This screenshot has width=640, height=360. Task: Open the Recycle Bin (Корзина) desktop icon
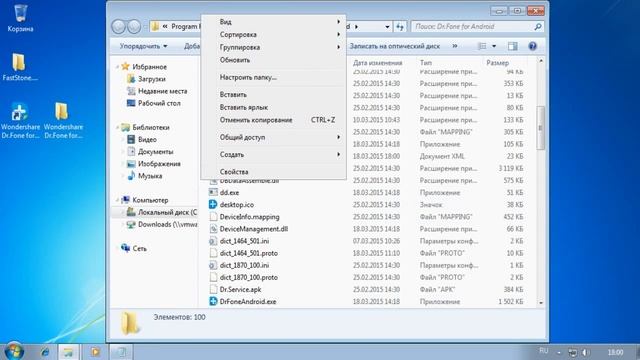(x=20, y=18)
